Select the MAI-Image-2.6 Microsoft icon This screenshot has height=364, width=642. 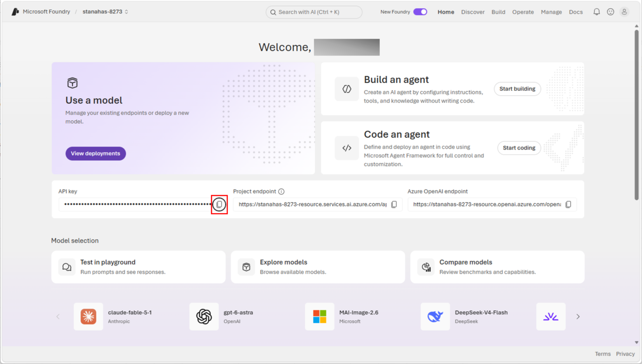tap(320, 317)
